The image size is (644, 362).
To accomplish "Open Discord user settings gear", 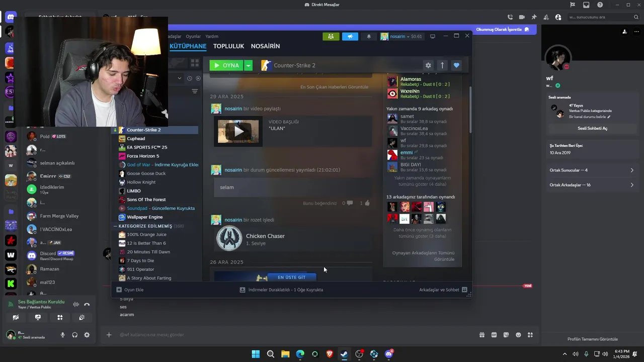I will (x=87, y=335).
